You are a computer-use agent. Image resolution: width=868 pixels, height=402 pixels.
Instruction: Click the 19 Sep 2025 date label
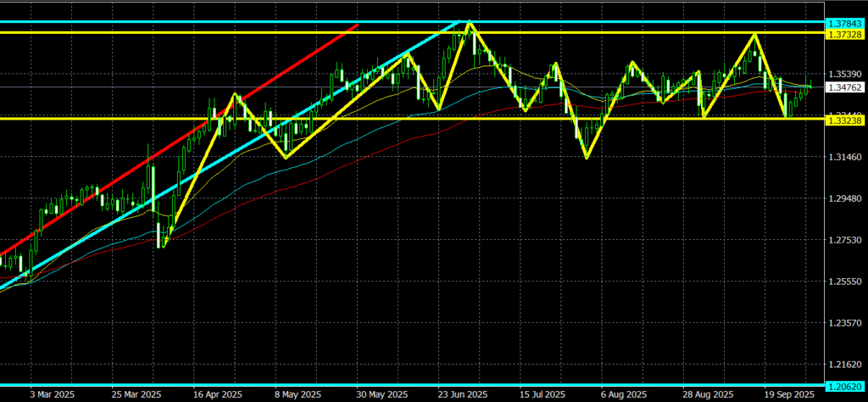(x=788, y=395)
